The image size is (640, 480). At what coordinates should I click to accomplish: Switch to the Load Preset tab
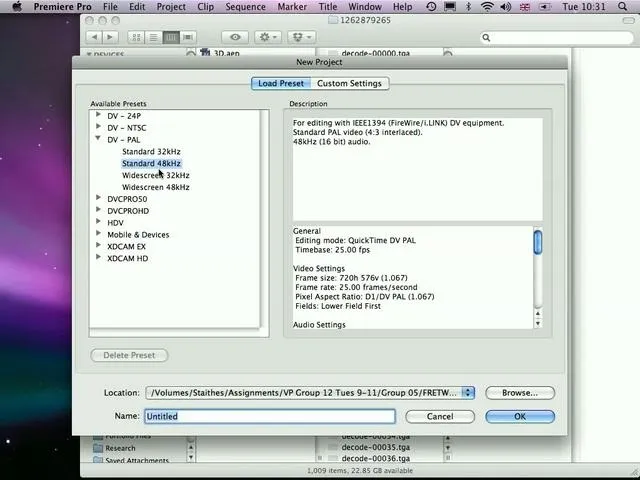[x=281, y=83]
